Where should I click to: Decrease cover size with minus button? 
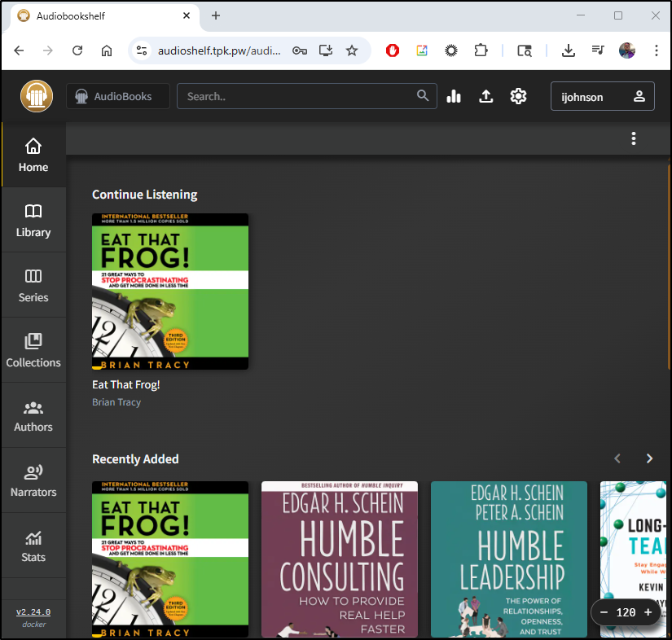(x=604, y=612)
